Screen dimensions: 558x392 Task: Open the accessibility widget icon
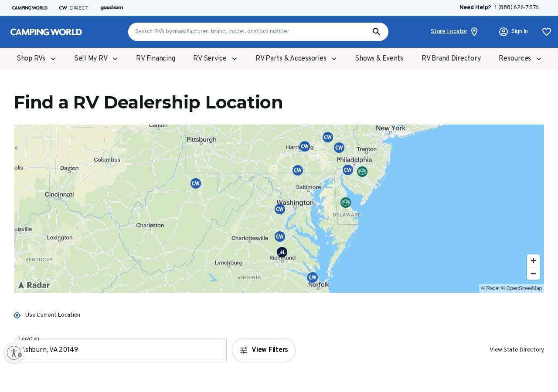click(x=14, y=353)
